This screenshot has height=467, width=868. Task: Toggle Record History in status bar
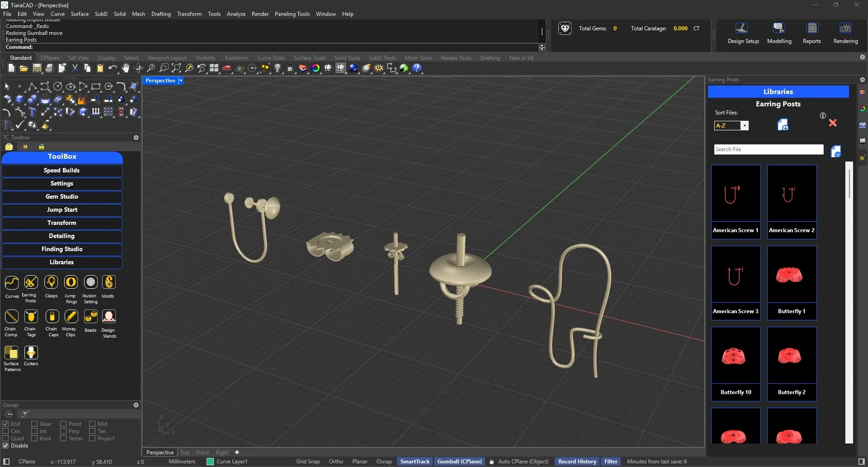577,462
